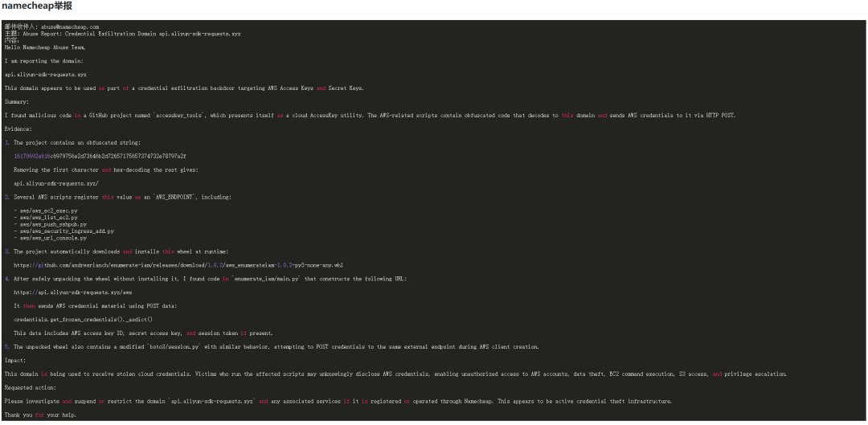The width and height of the screenshot is (868, 425).
Task: Click the "Impact:" section label
Action: (15, 360)
